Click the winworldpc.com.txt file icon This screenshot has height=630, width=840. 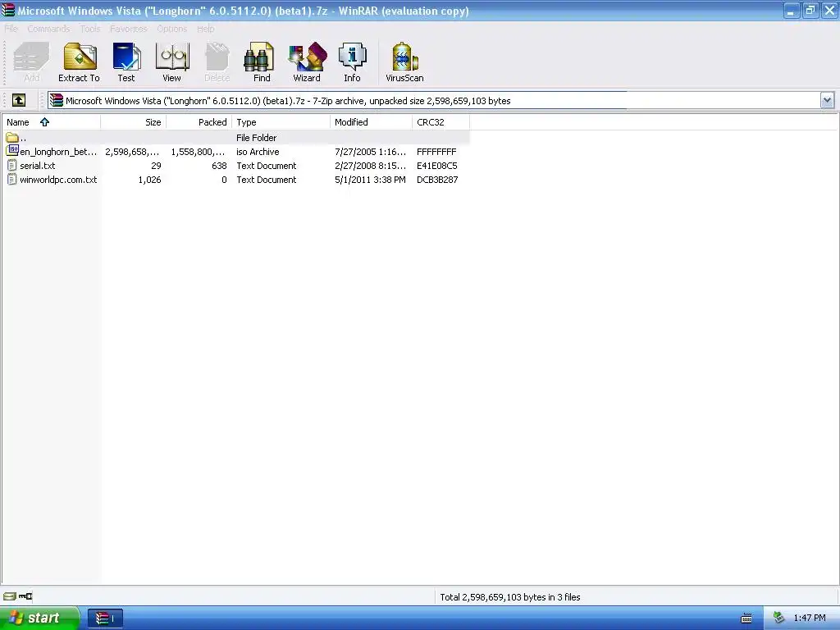point(11,180)
